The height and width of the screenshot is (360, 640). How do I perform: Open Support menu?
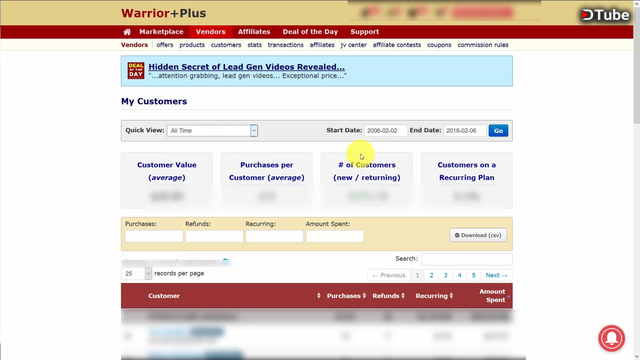click(x=364, y=32)
